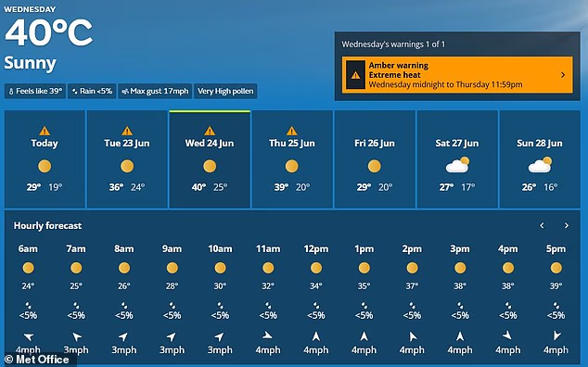Click the warning triangle above Thu 25 Jun
The width and height of the screenshot is (588, 367).
coord(292,131)
